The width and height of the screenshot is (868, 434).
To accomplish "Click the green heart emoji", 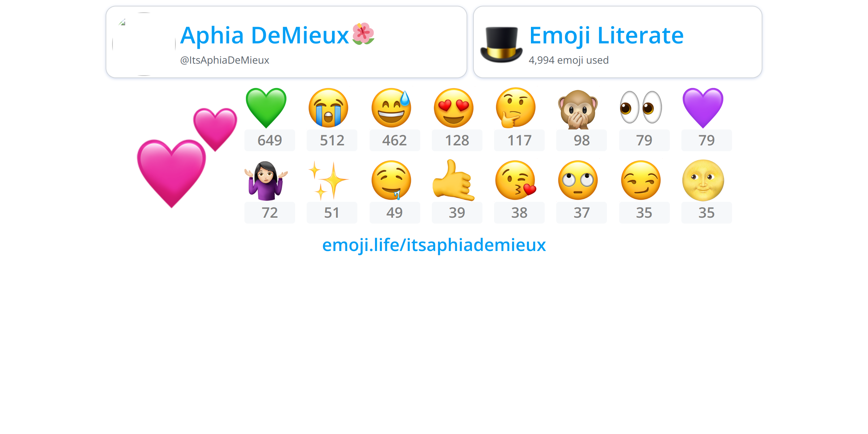I will (x=266, y=108).
